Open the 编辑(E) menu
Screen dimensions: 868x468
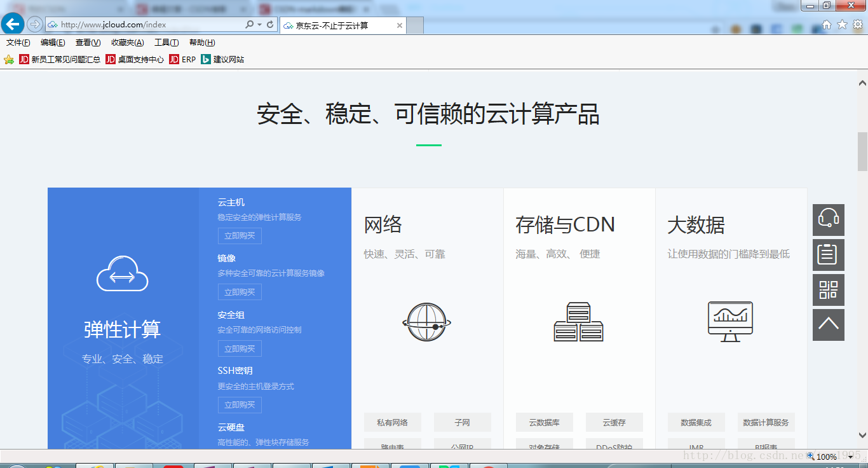coord(53,43)
